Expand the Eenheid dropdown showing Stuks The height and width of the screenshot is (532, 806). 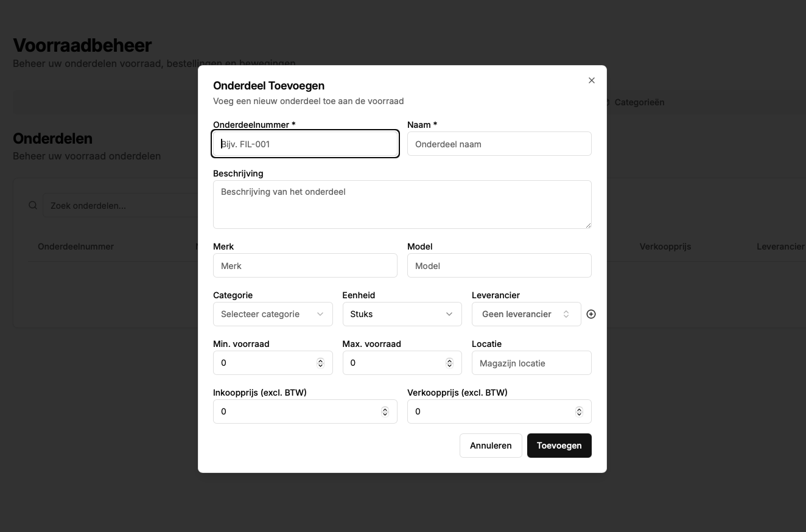402,314
